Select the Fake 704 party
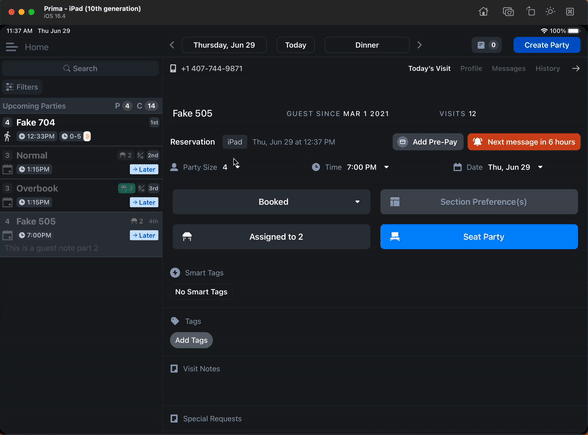This screenshot has height=435, width=588. pos(81,129)
